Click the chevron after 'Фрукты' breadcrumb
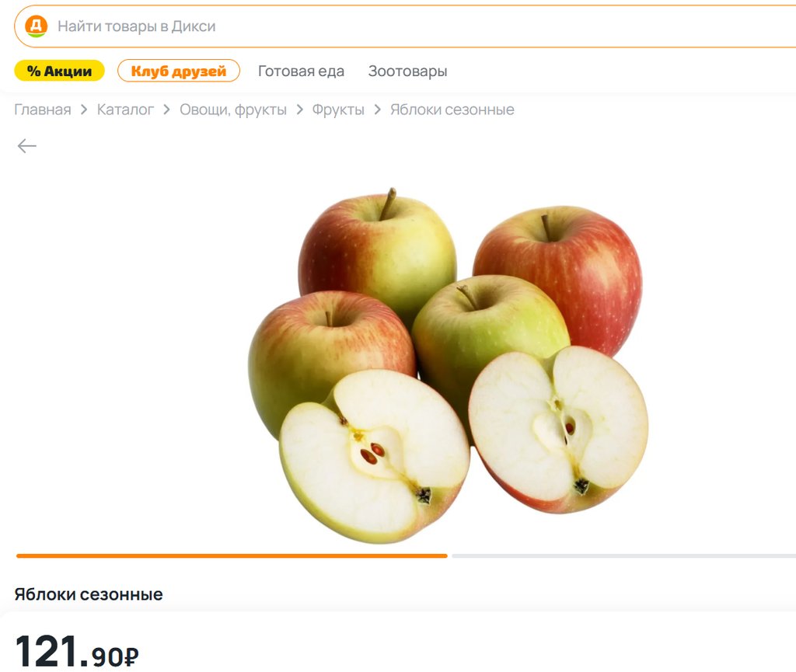The width and height of the screenshot is (796, 672). point(377,110)
